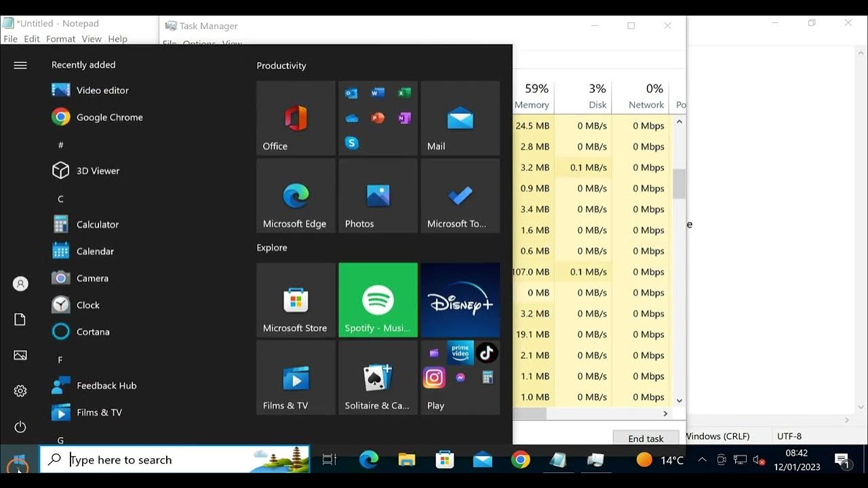Open Task View on the taskbar
The image size is (868, 488).
coord(330,460)
